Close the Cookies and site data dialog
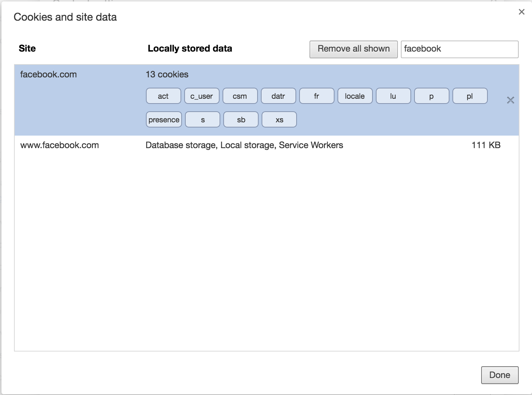This screenshot has width=532, height=395. [x=521, y=12]
